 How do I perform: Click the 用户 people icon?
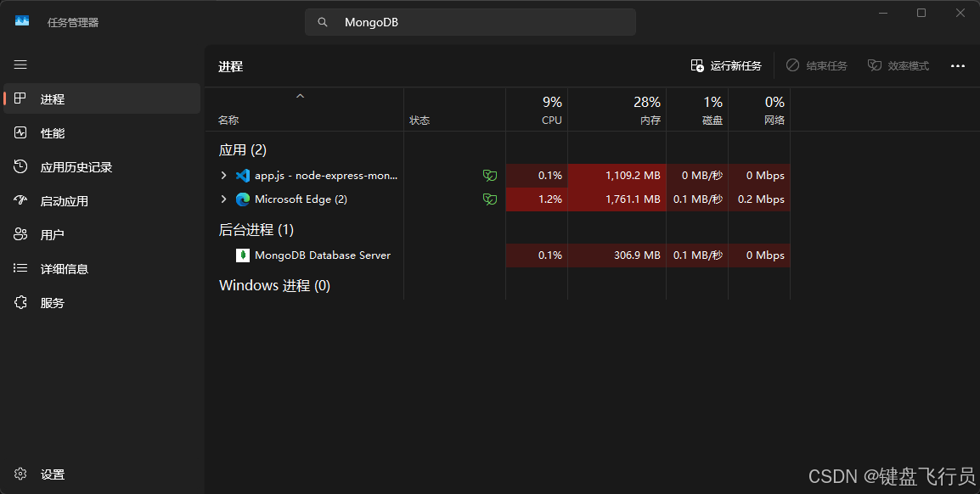pyautogui.click(x=20, y=234)
